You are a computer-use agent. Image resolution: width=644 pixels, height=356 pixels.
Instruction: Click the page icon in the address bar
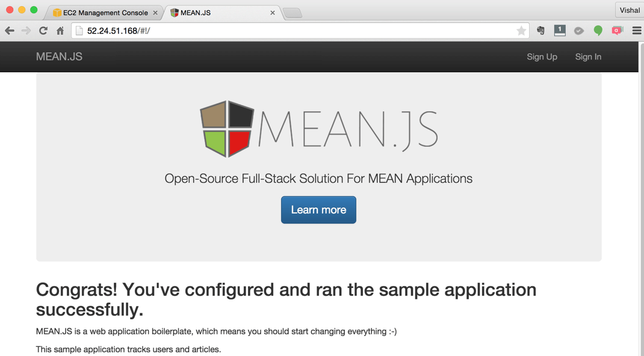tap(79, 31)
